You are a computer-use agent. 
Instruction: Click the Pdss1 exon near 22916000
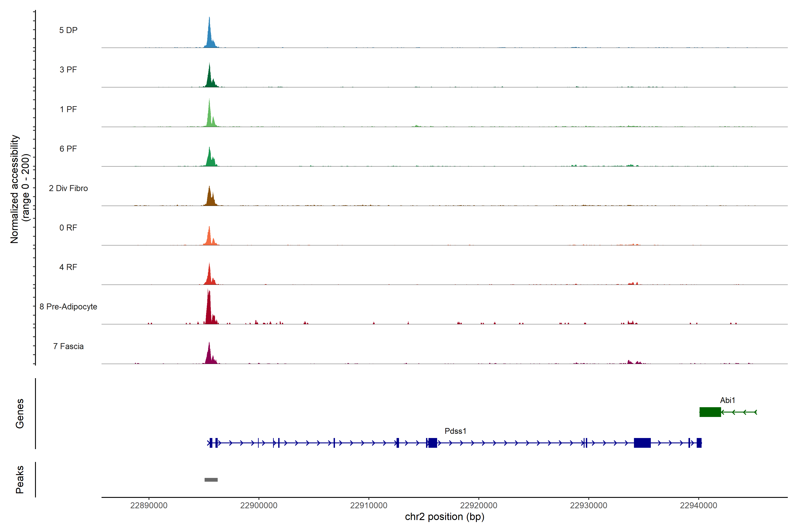tap(433, 443)
